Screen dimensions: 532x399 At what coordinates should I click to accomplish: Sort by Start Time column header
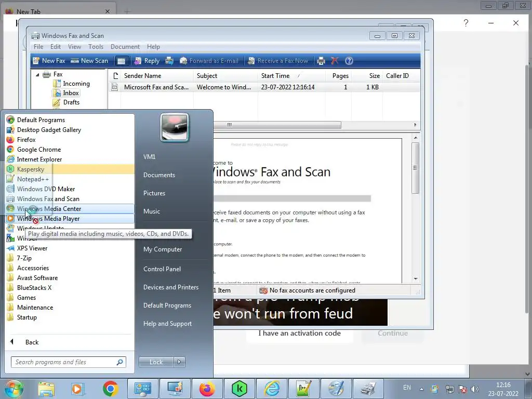click(x=291, y=76)
